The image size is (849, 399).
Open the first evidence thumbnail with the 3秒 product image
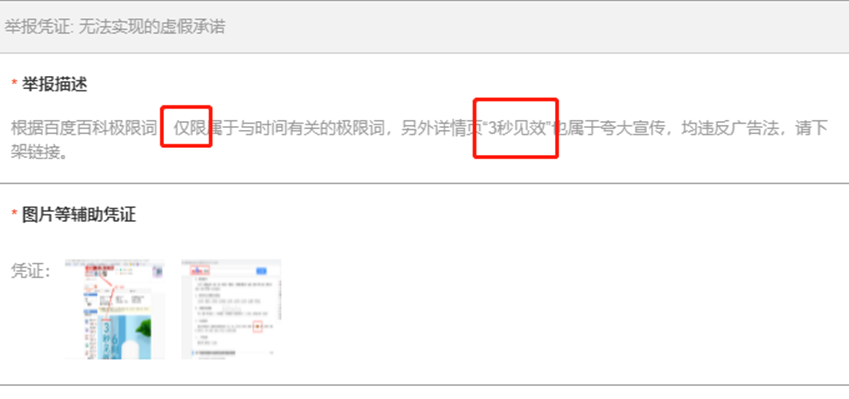(115, 309)
